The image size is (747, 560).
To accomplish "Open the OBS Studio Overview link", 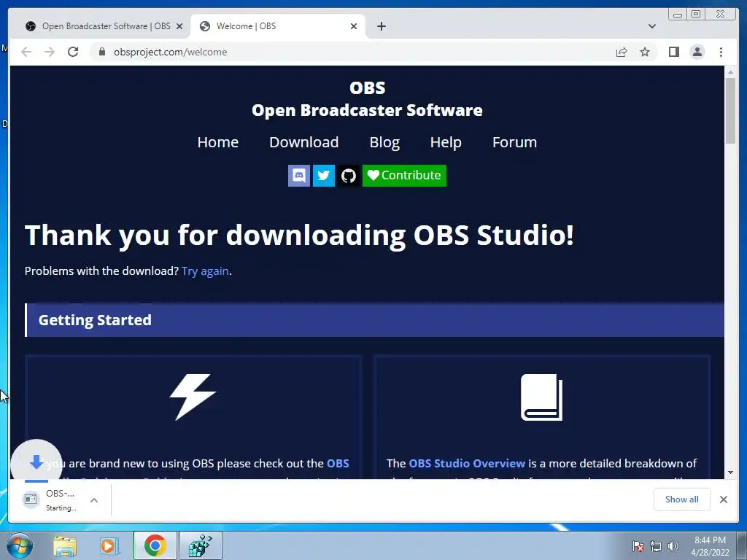I will click(467, 463).
